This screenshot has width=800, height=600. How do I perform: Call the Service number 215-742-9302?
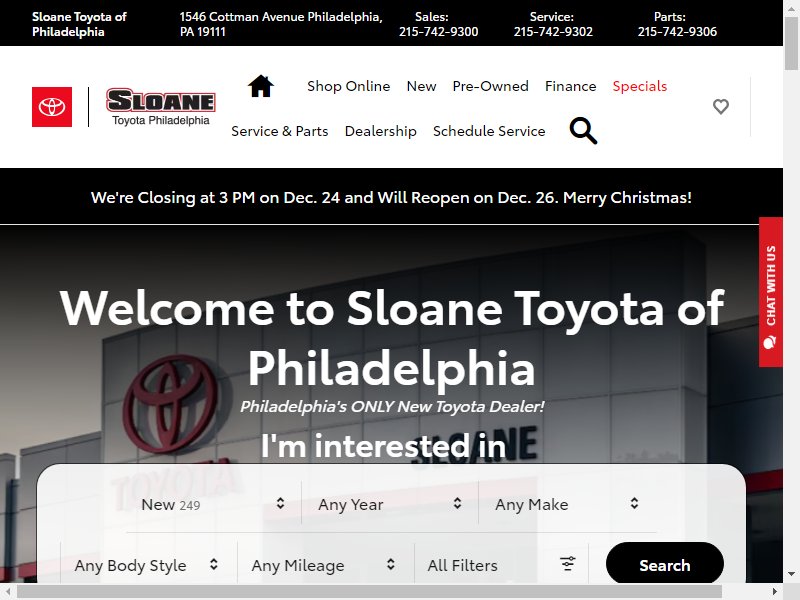[553, 32]
